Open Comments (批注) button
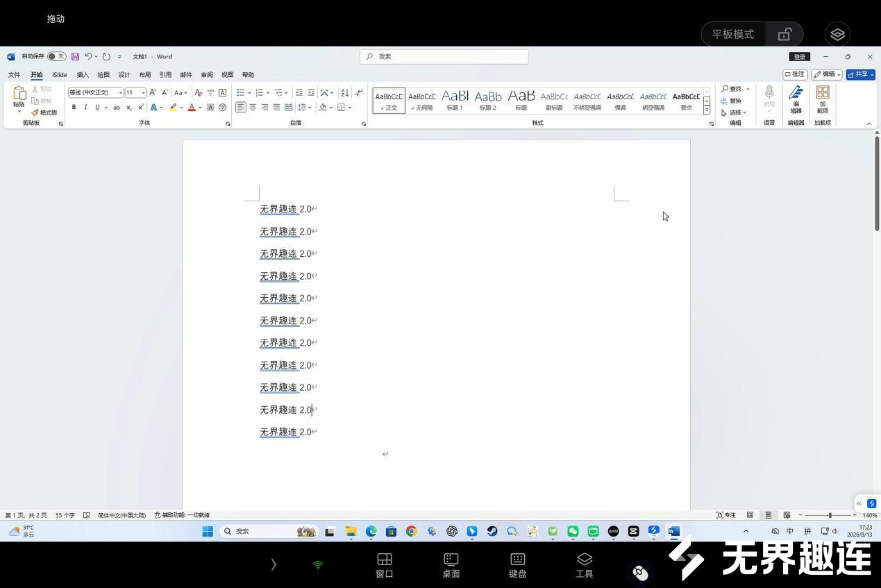The height and width of the screenshot is (588, 881). point(795,74)
